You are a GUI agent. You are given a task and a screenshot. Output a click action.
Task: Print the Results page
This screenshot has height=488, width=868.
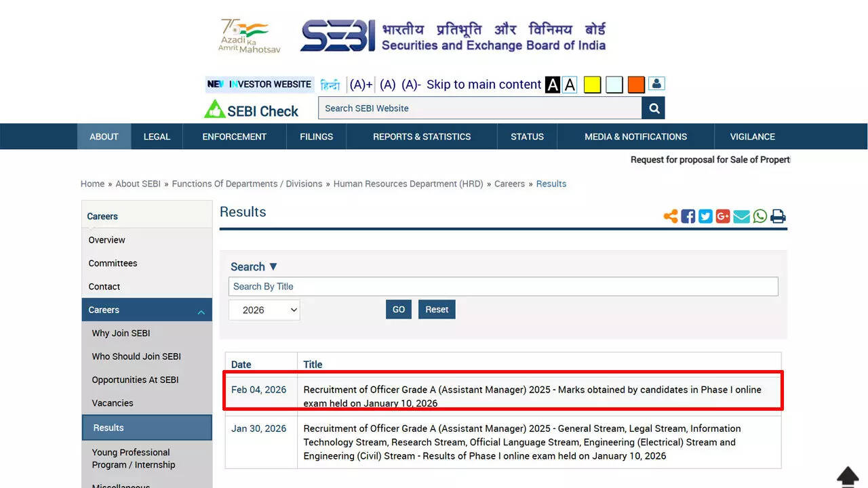tap(778, 216)
